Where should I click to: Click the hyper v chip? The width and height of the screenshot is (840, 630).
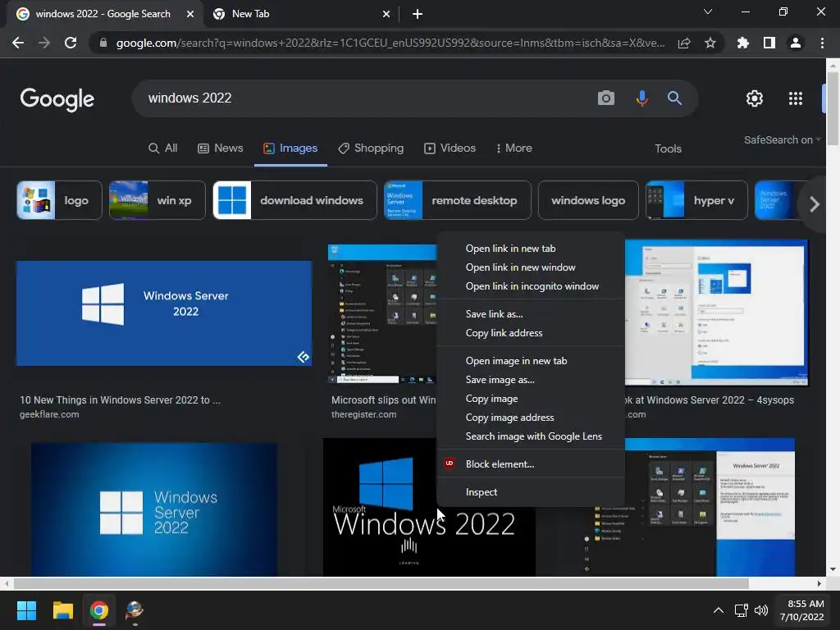[696, 200]
